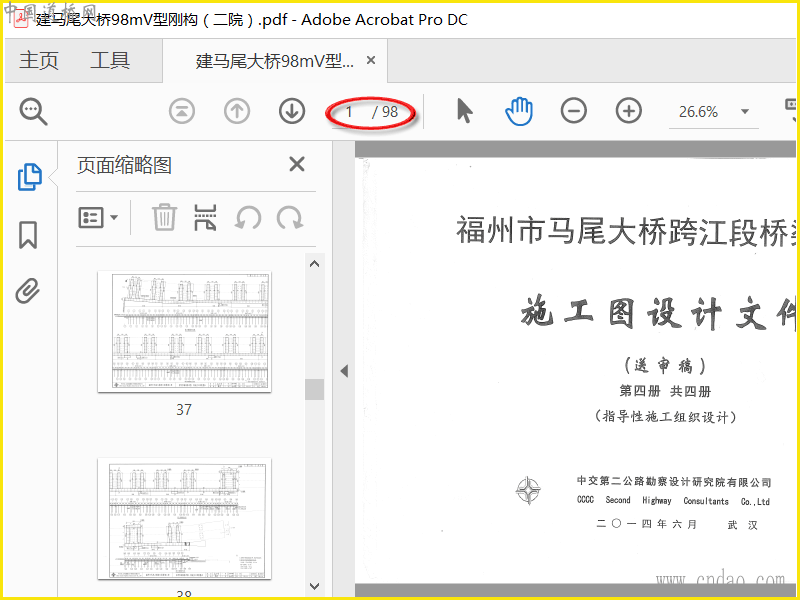This screenshot has height=600, width=800.
Task: Open the 主页 tab
Action: tap(39, 61)
